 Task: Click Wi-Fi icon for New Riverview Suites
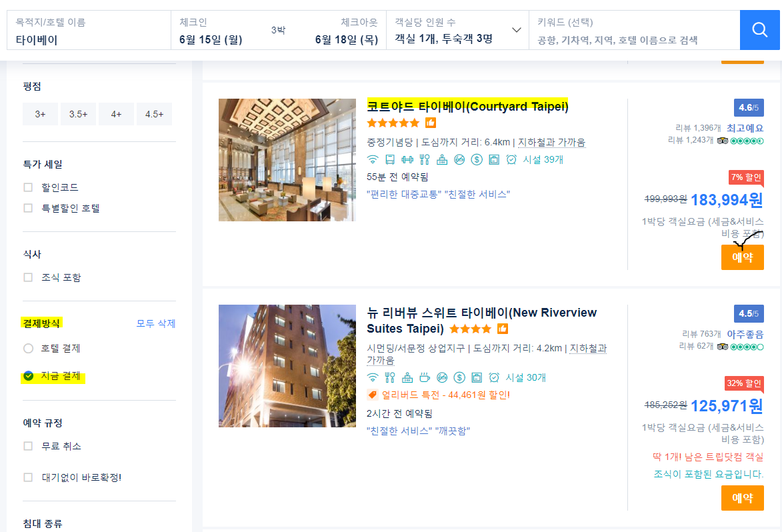[373, 377]
